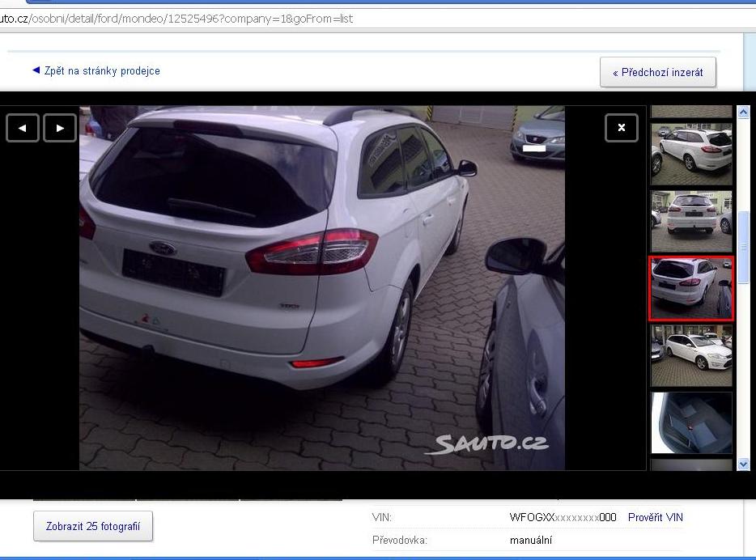The width and height of the screenshot is (756, 560).
Task: Select the red-highlighted current thumbnail
Action: point(691,288)
